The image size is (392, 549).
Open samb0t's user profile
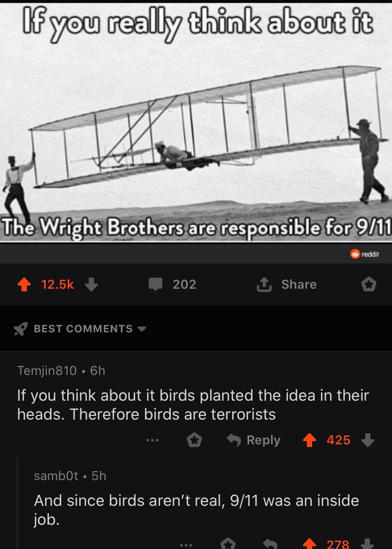(56, 476)
